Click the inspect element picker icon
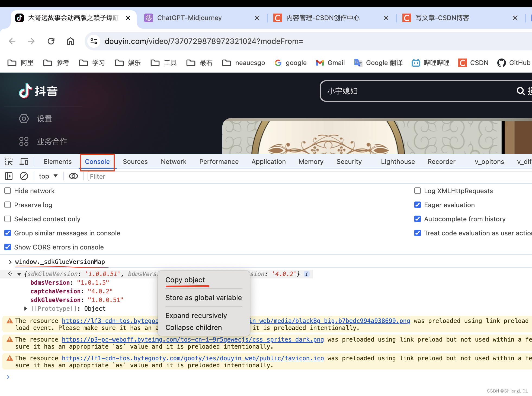Screen dimensions: 532x396 point(9,162)
